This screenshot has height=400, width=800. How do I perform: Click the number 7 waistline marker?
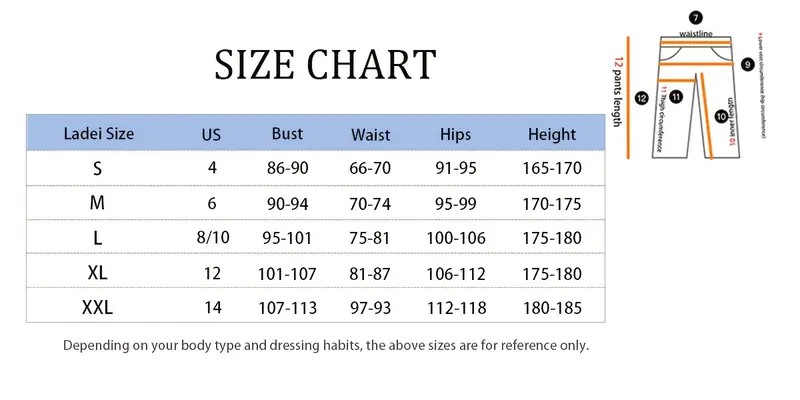pos(696,18)
